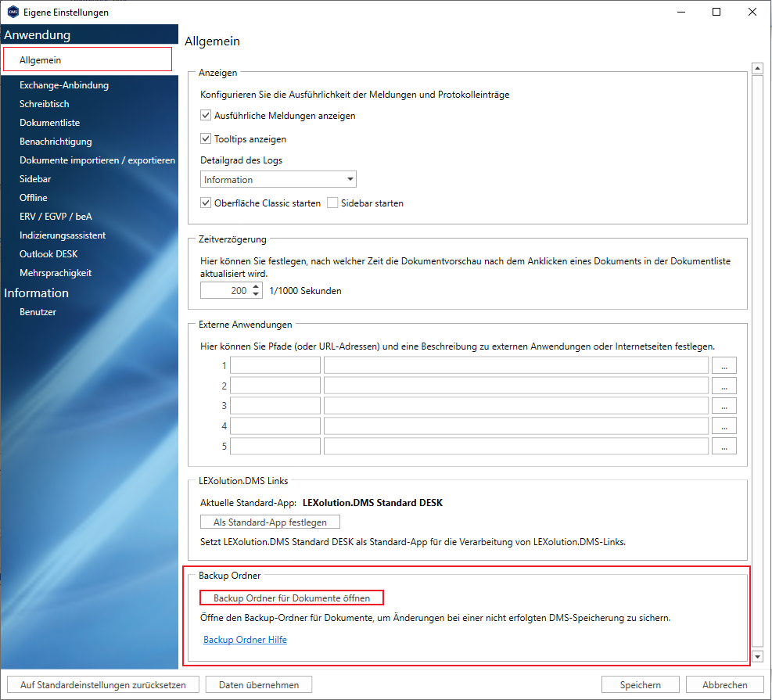This screenshot has height=700, width=772.
Task: Click path field of external app 3
Action: point(516,406)
